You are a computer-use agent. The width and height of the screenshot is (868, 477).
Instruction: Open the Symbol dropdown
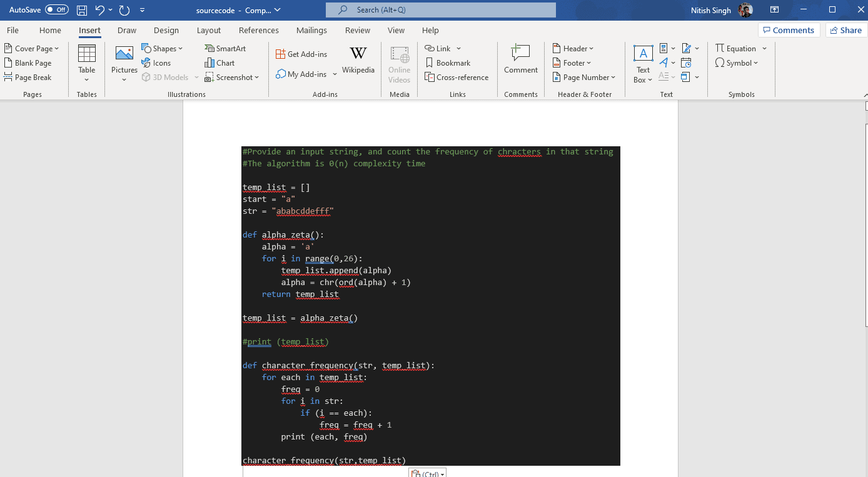coord(737,63)
